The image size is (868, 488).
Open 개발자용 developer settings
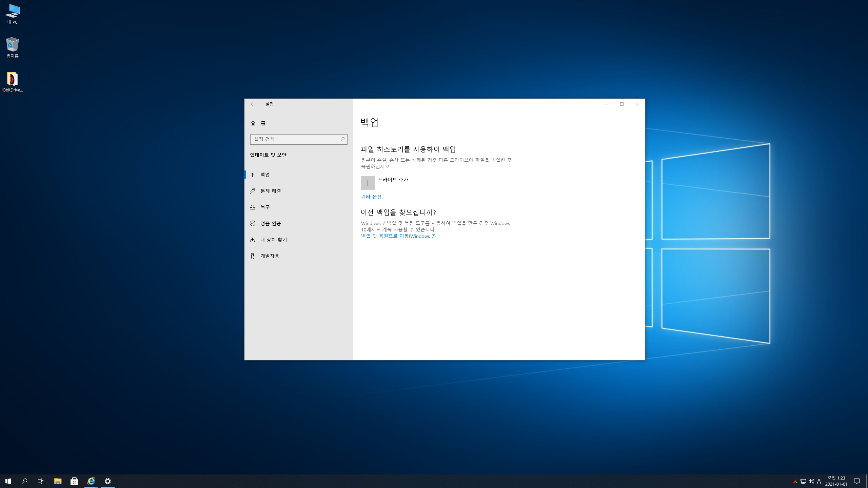(x=270, y=256)
